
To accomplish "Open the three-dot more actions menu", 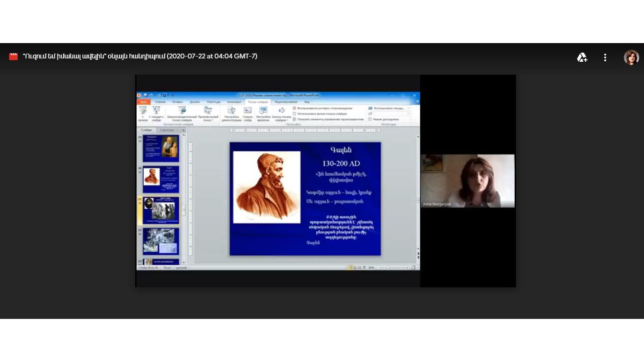I will [605, 57].
